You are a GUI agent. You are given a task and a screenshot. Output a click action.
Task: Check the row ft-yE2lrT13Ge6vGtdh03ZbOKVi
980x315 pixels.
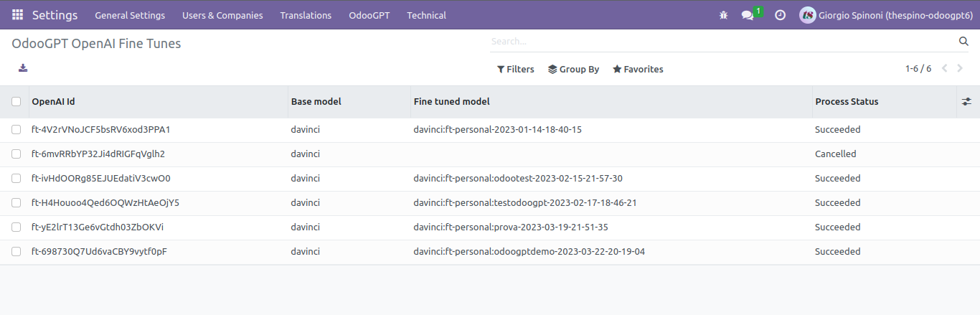pos(16,227)
